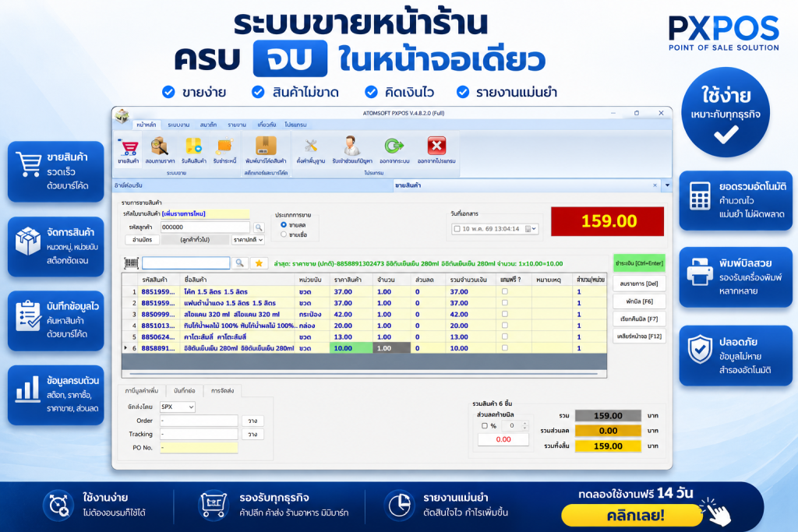Focus the PO No. field
This screenshot has width=798, height=532.
coord(199,448)
